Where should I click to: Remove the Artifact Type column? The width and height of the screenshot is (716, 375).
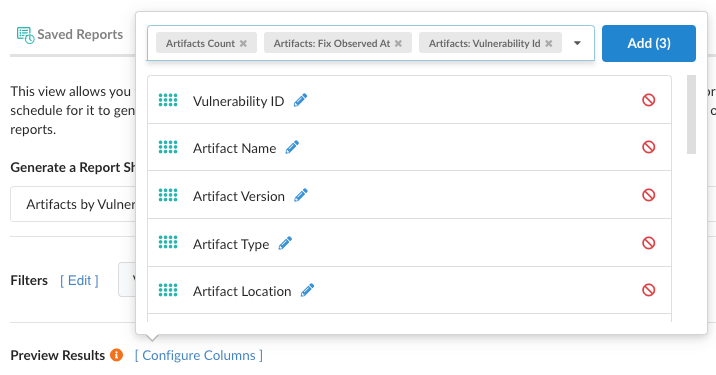click(648, 243)
